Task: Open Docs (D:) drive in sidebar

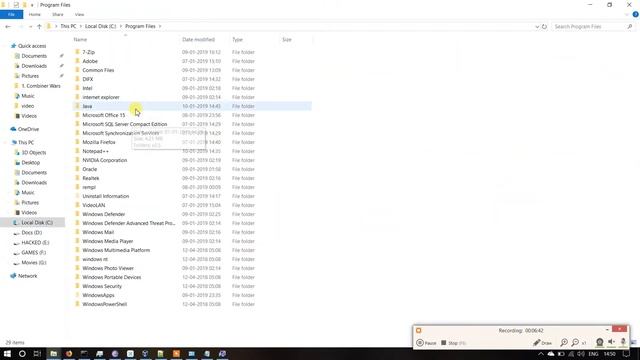Action: click(x=31, y=233)
